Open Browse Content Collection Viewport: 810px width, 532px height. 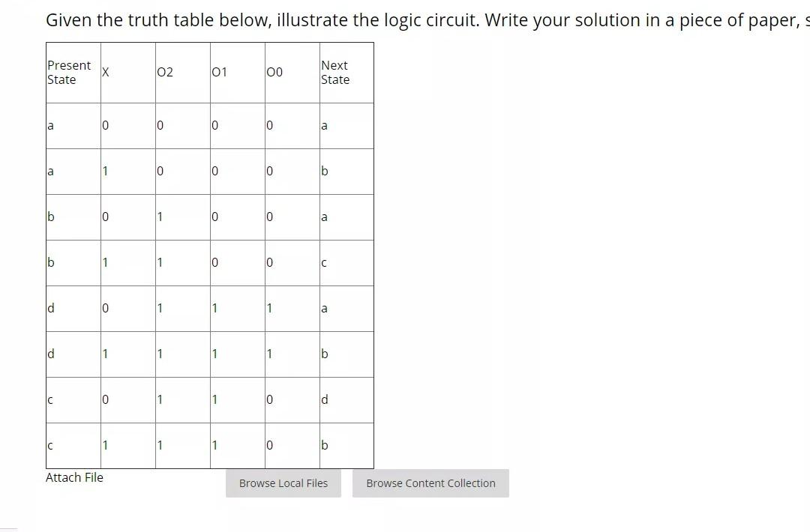pos(430,483)
